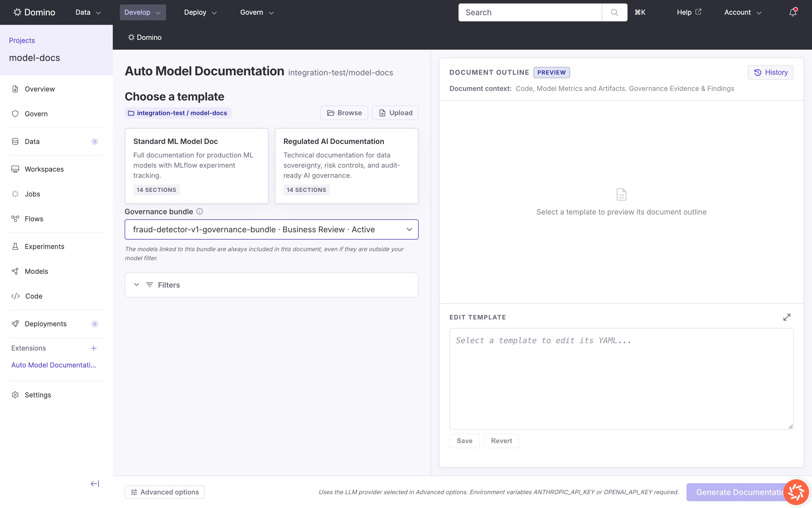Open Auto Model Documentation extension link

54,365
